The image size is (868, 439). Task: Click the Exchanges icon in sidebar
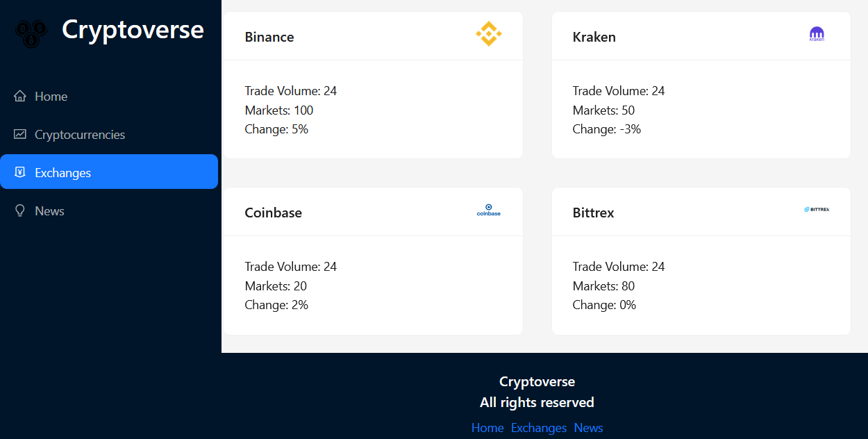pos(22,172)
